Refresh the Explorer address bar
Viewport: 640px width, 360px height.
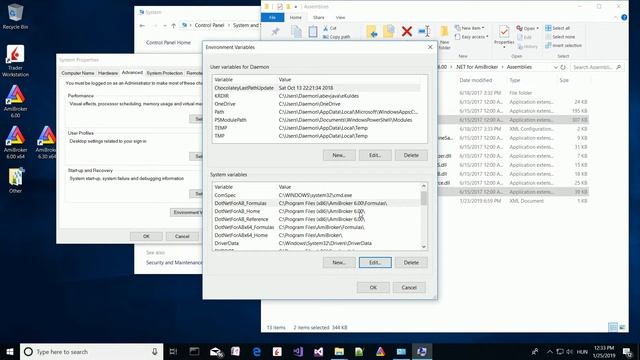563,67
